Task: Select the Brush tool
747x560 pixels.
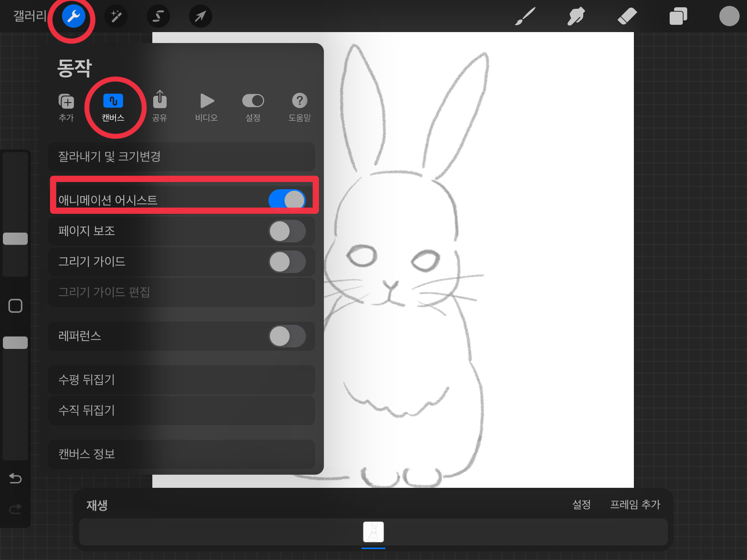Action: click(525, 16)
